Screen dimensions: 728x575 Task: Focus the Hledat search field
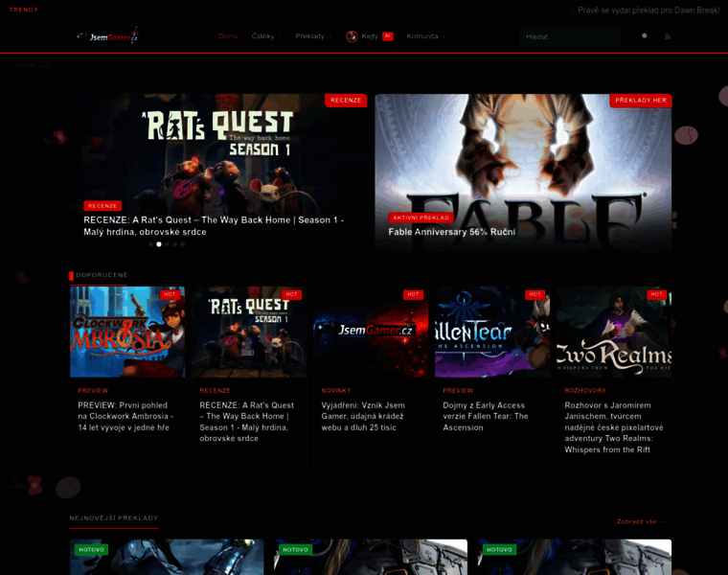point(570,36)
